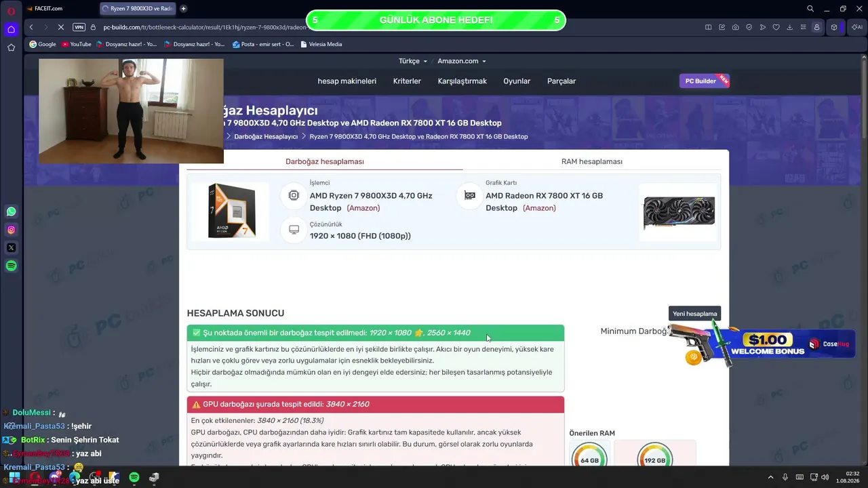The width and height of the screenshot is (868, 488).
Task: Open the Windows Start menu
Action: (14, 478)
